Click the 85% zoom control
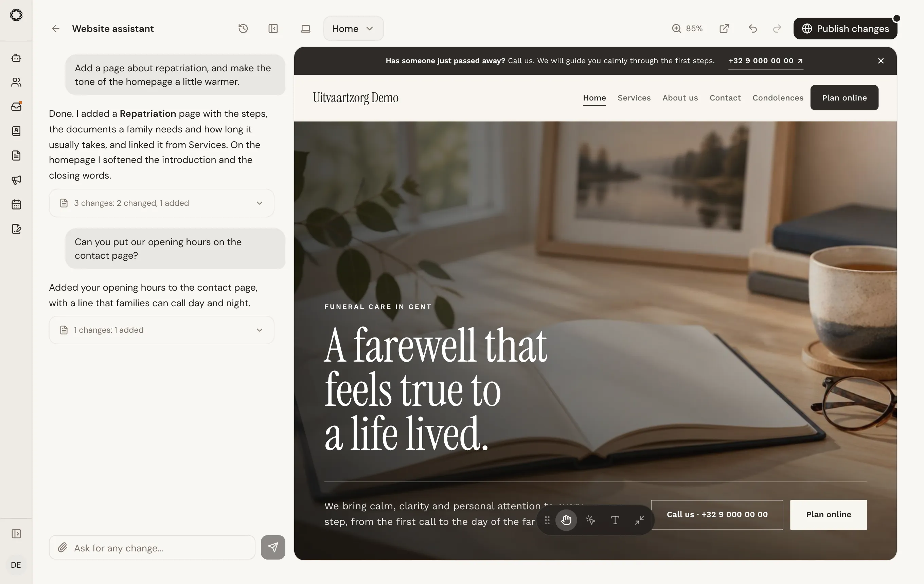 (687, 29)
